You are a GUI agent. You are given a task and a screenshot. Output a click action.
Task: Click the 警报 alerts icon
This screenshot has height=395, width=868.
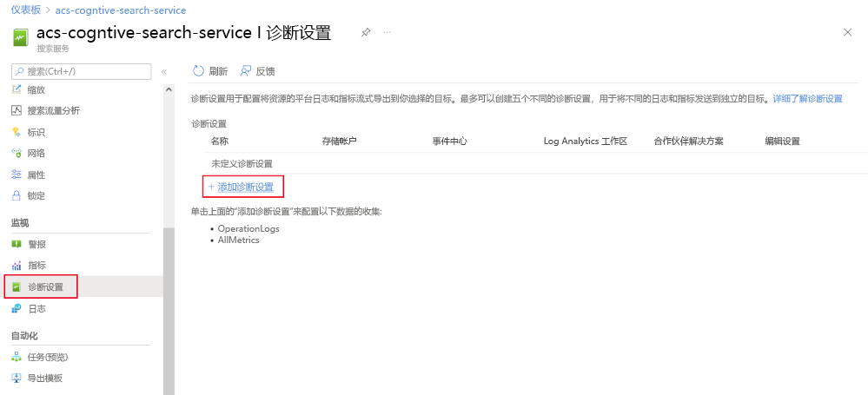[x=17, y=244]
